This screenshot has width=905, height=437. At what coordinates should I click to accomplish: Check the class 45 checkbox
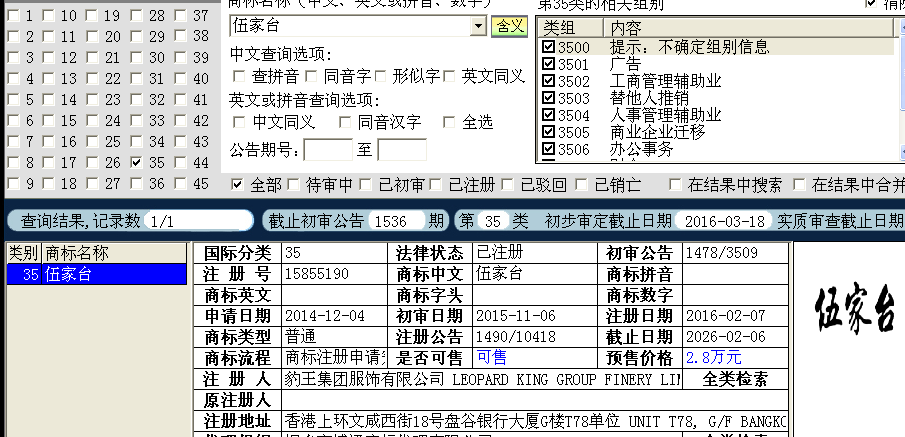181,184
